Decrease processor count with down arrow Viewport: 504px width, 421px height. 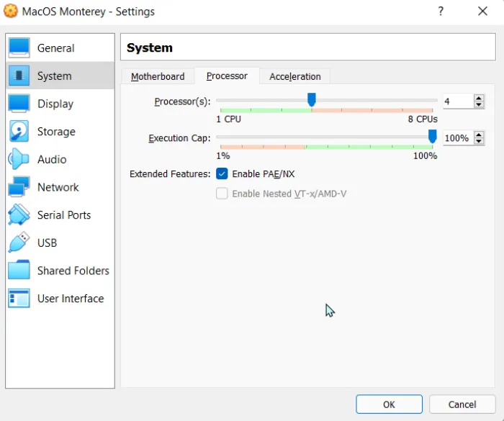pyautogui.click(x=480, y=105)
